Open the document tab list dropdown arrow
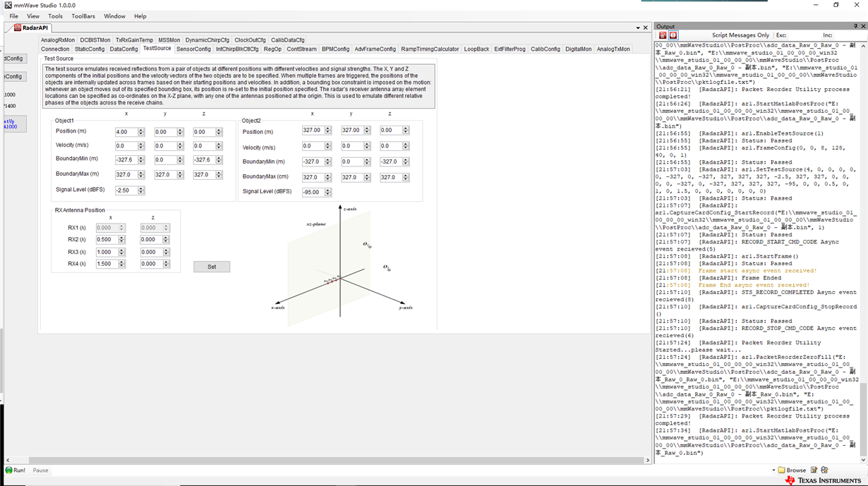Viewport: 868px width, 486px height. (x=637, y=28)
